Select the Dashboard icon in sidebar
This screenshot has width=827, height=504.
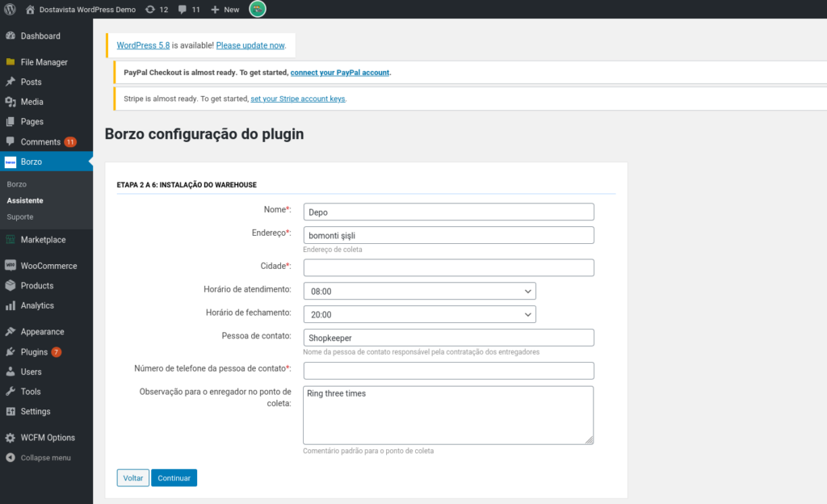(11, 36)
